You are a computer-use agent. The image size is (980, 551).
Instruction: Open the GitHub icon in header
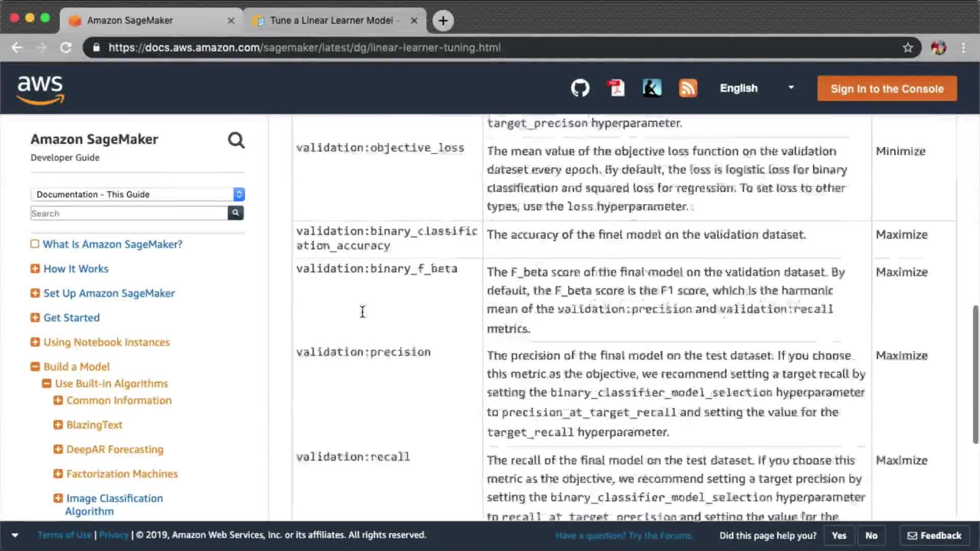(x=580, y=88)
